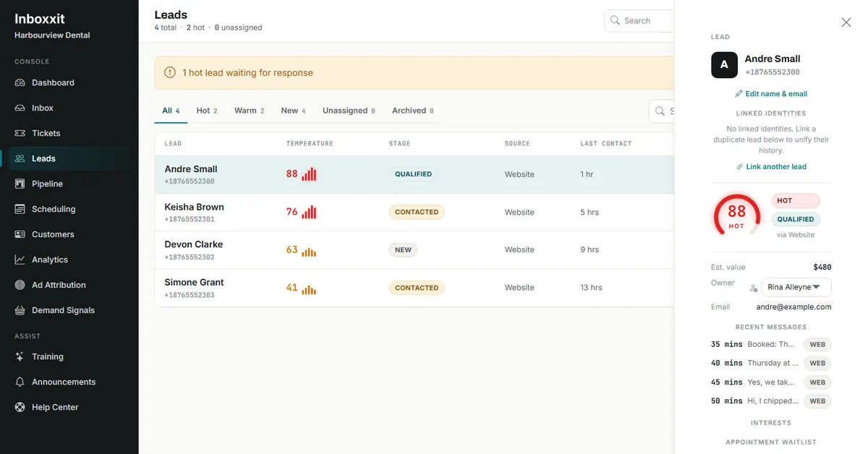Image resolution: width=868 pixels, height=454 pixels.
Task: Open the 45 mins 'Yes, we tak...' message
Action: point(771,382)
